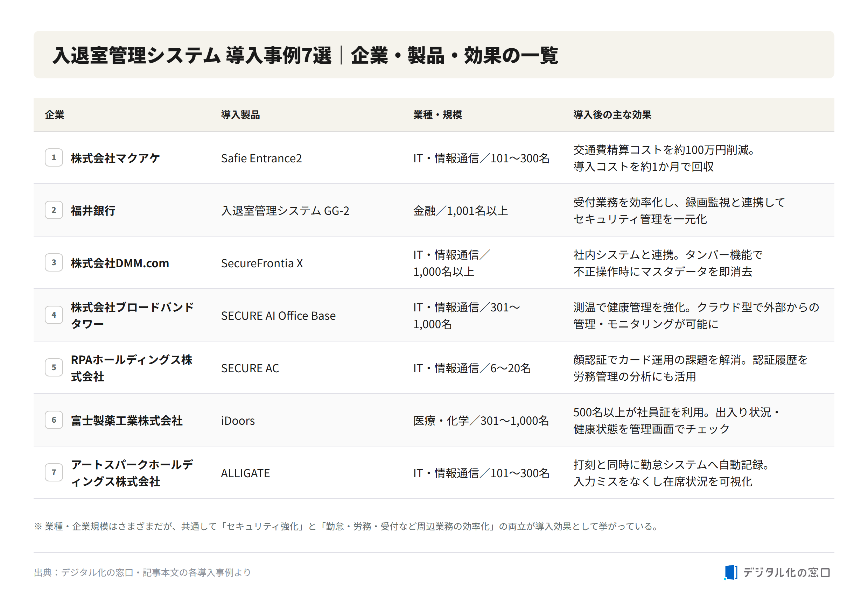Click the effect text 500名以上が社員証を利用

point(638,412)
